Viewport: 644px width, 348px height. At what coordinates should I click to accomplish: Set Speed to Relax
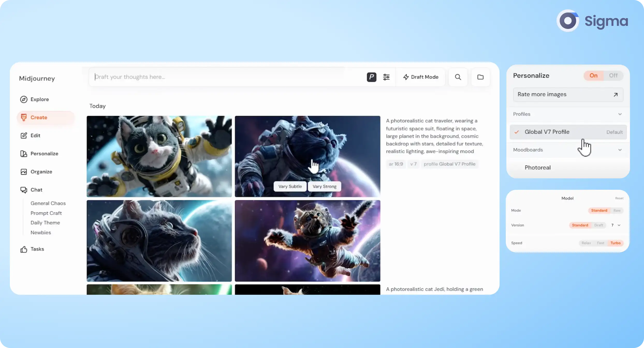point(586,243)
